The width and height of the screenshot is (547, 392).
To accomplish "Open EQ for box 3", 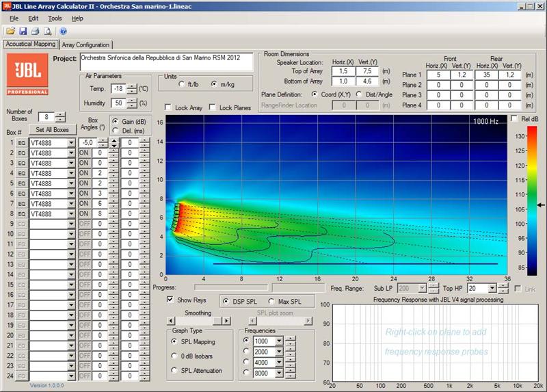I will 22,163.
